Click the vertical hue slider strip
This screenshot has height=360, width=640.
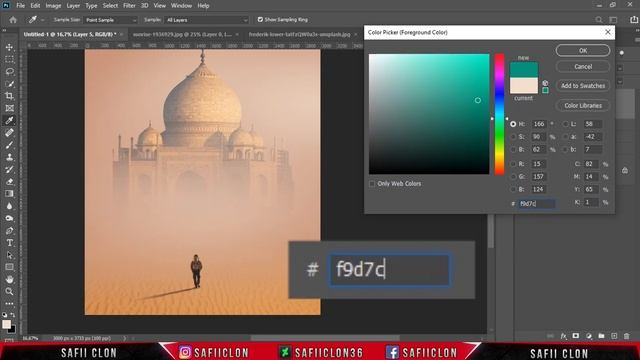pos(500,114)
